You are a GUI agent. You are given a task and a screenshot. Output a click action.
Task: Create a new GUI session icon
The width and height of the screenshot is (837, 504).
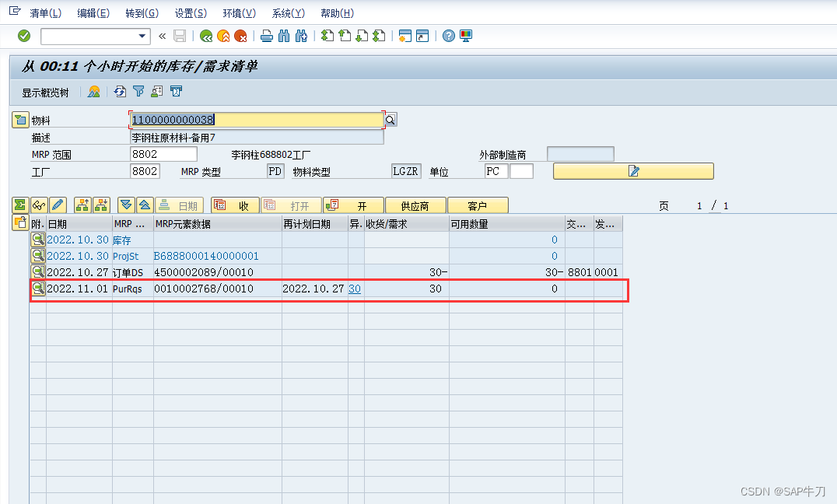pyautogui.click(x=405, y=36)
